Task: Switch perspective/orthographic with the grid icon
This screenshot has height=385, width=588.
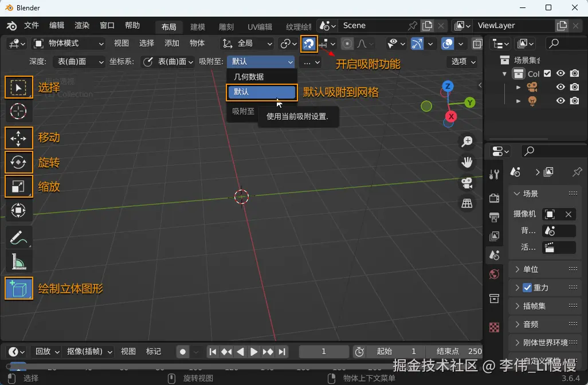Action: [467, 203]
